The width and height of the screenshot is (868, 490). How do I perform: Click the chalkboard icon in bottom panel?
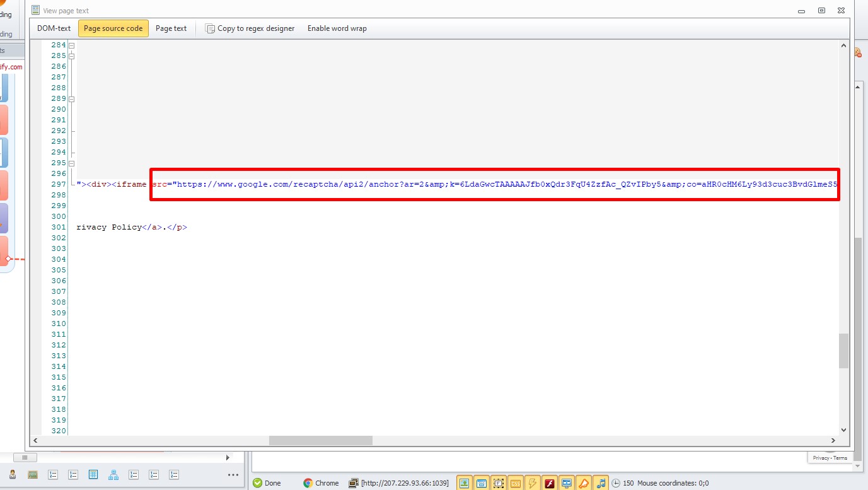(33, 474)
